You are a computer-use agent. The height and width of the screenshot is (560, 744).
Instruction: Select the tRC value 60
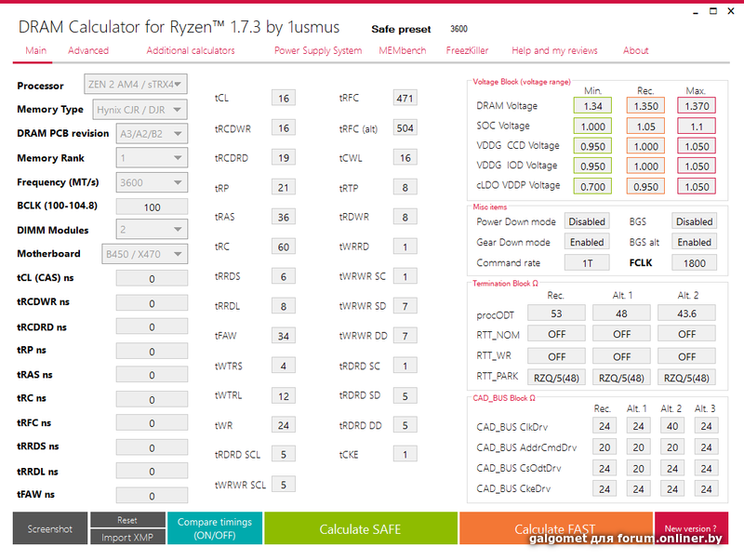[284, 247]
